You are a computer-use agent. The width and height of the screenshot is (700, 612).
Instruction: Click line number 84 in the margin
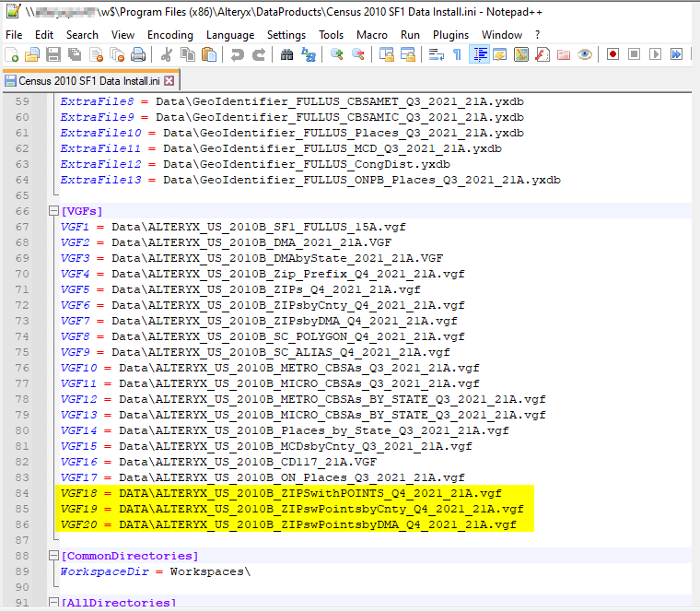(x=22, y=493)
